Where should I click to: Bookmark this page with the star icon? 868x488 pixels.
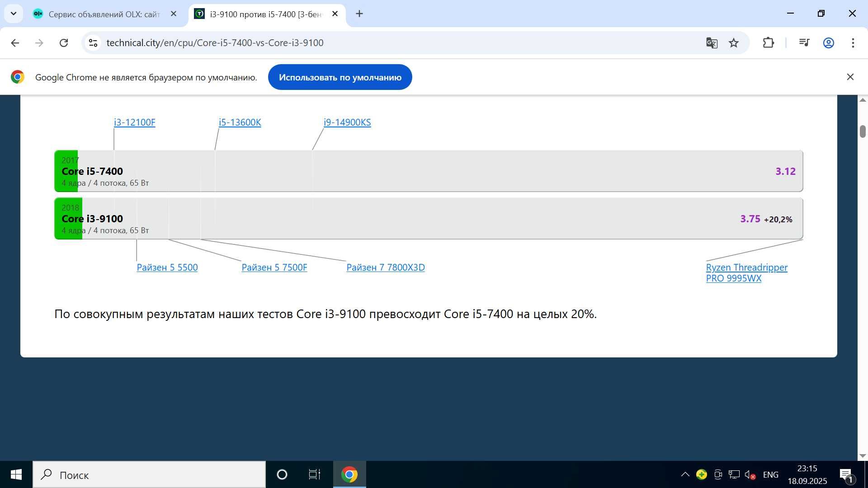pos(734,43)
